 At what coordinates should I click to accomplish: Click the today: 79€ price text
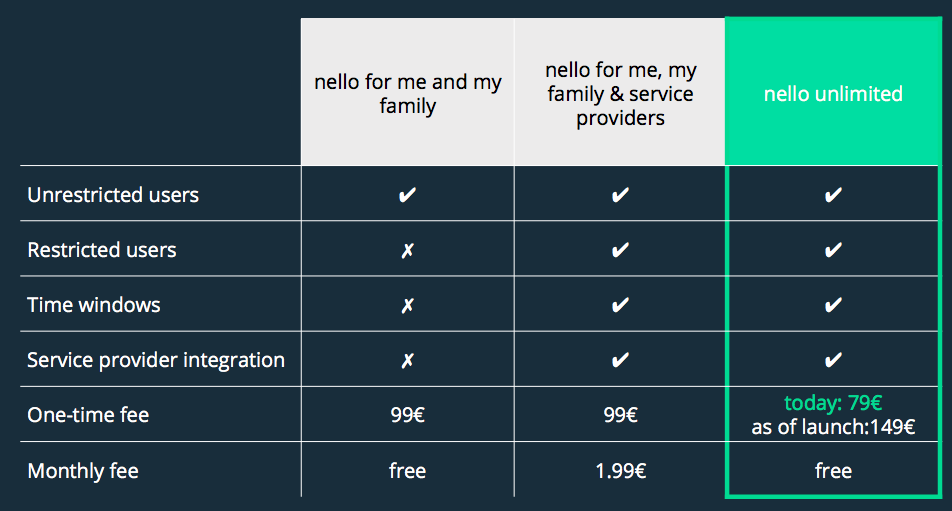pos(833,404)
